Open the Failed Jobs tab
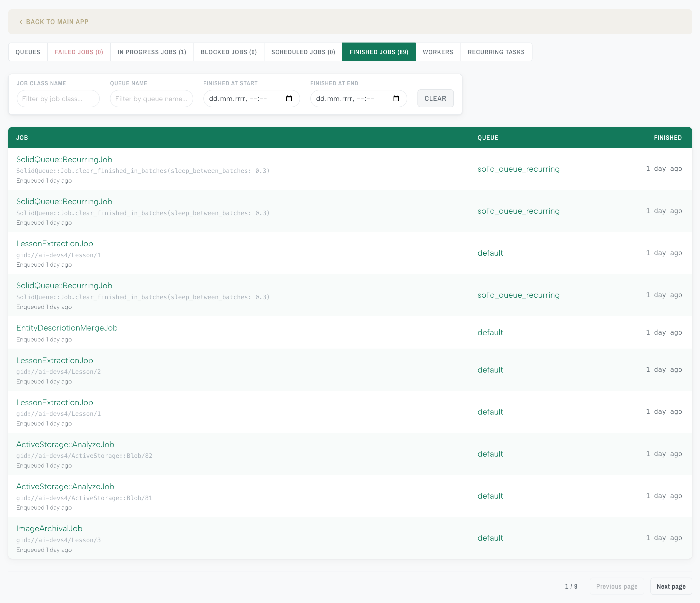This screenshot has width=700, height=603. click(x=79, y=52)
